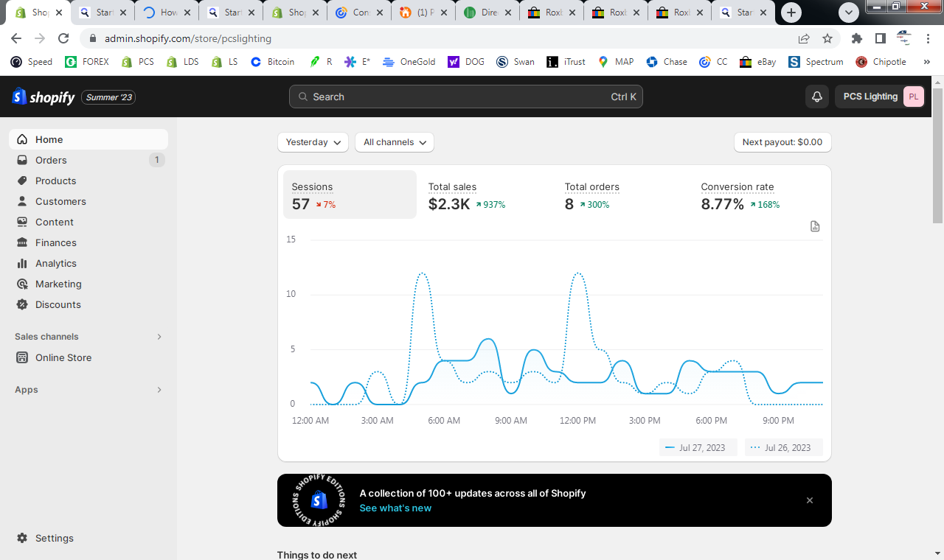Open the eBay bookmark
Screen dimensions: 944x560
(x=757, y=62)
